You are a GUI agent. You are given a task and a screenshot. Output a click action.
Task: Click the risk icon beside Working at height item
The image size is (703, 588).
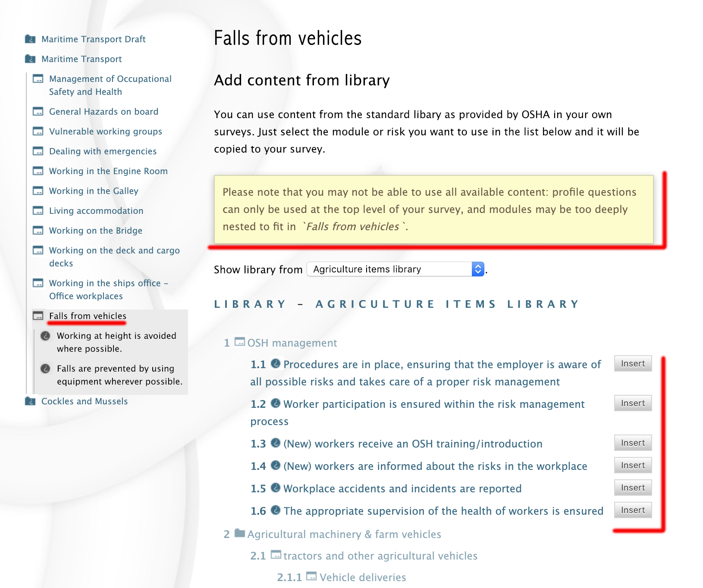pyautogui.click(x=45, y=336)
